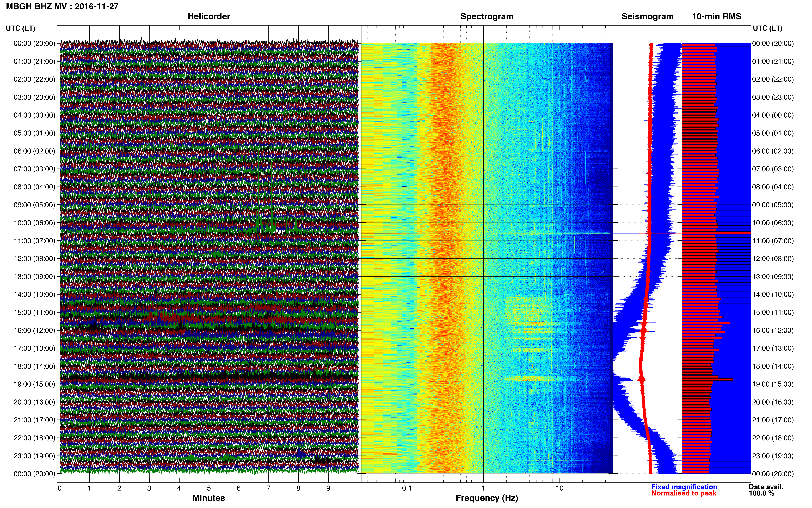The height and width of the screenshot is (508, 812).
Task: Click helicorder minute tick label '0'
Action: (x=60, y=488)
